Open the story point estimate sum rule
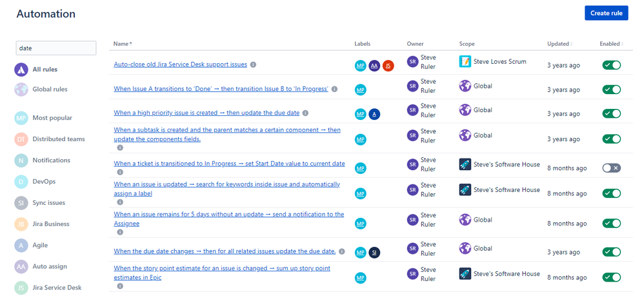Image resolution: width=644 pixels, height=299 pixels. click(222, 273)
